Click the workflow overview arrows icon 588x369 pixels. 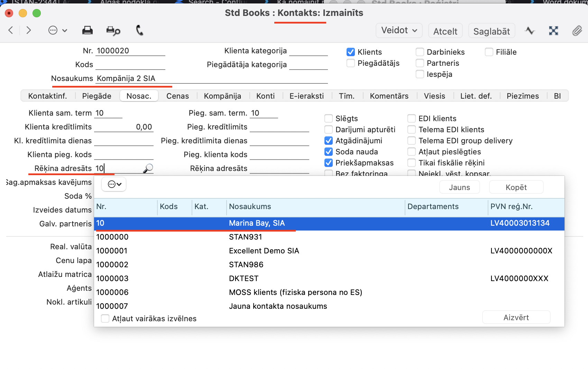(553, 31)
